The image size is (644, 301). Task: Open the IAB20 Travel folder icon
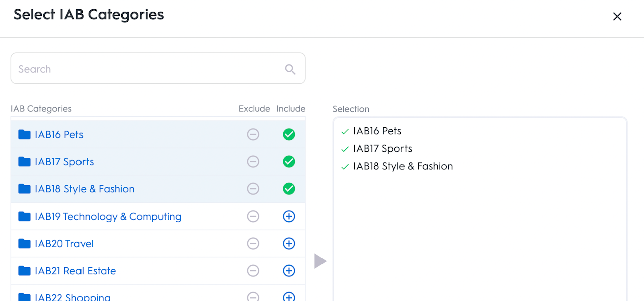pyautogui.click(x=24, y=244)
